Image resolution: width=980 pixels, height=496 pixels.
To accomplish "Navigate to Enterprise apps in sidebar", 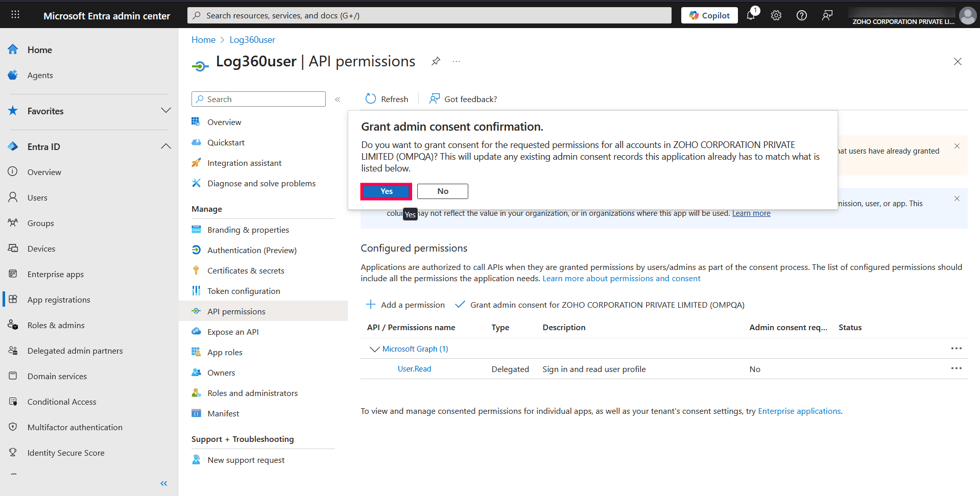I will [x=56, y=274].
